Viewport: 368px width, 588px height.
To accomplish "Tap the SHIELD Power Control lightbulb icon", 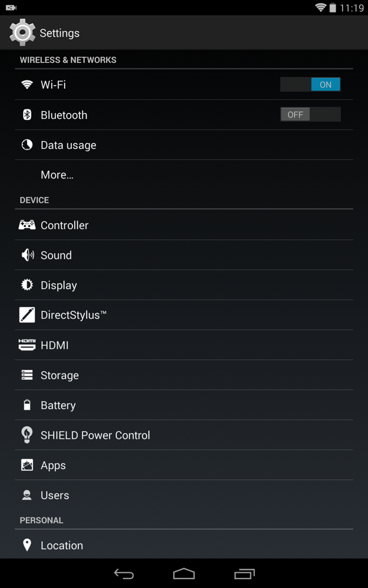I will click(x=27, y=435).
